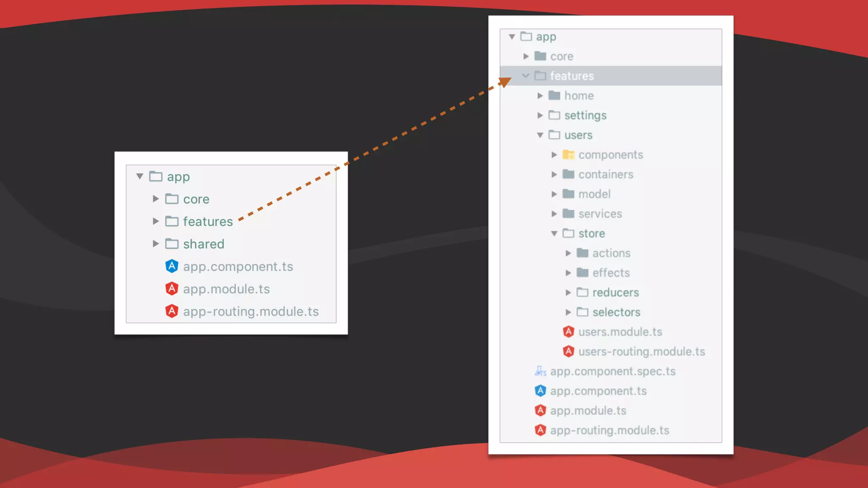Click the red Angular icon next to users-routing.module.ts

(568, 351)
